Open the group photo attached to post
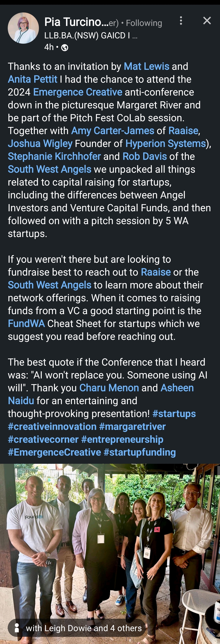The height and width of the screenshot is (644, 220). 110,537
